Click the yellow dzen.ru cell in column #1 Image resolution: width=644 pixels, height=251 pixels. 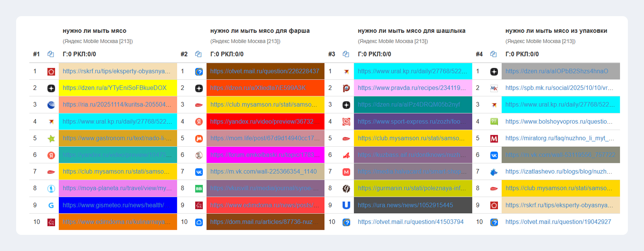pos(118,88)
